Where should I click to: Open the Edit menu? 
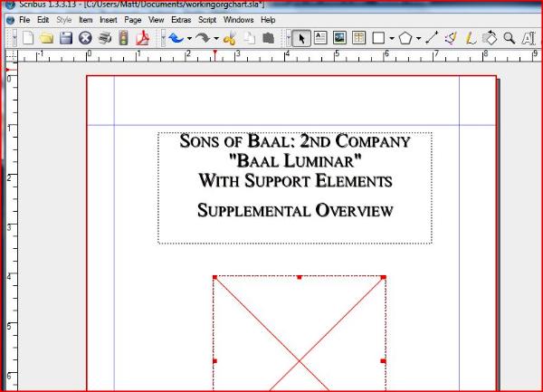point(43,20)
